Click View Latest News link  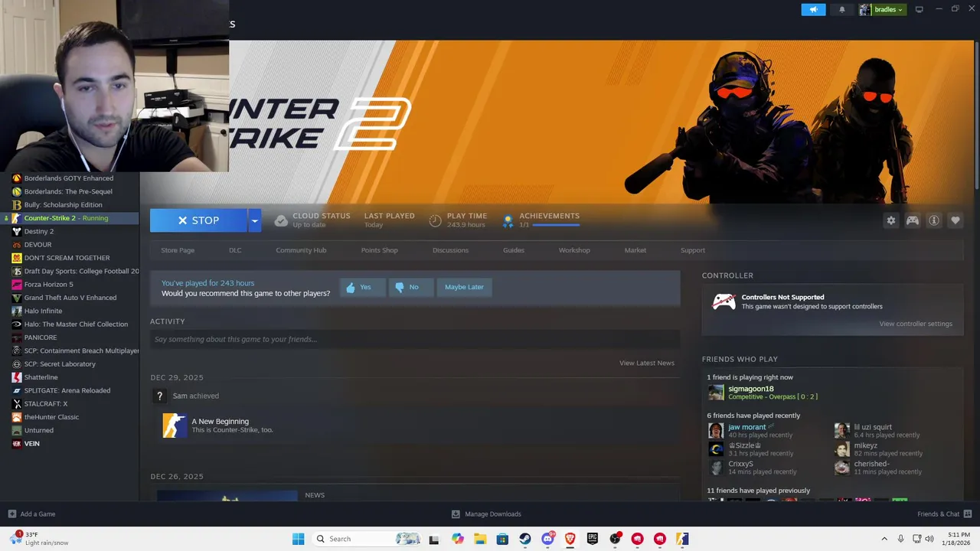click(647, 363)
